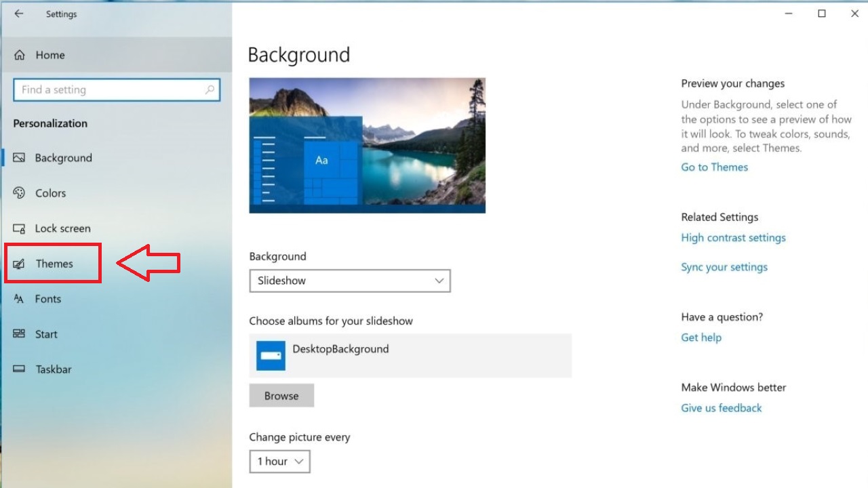
Task: Click the Get help link
Action: tap(701, 338)
